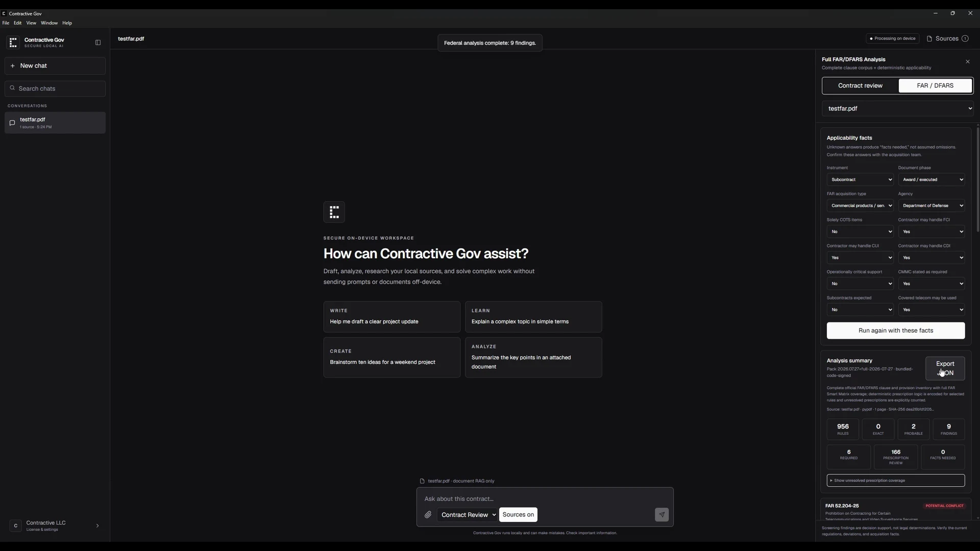Click the send message arrow button
The width and height of the screenshot is (980, 551).
click(x=661, y=515)
